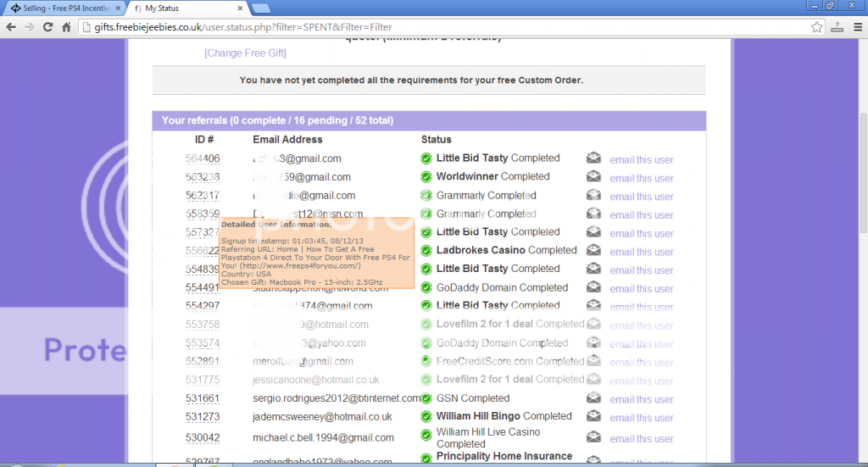Click email sergio.rodrigues2012@btinternet.com
This screenshot has height=467, width=868.
[337, 398]
